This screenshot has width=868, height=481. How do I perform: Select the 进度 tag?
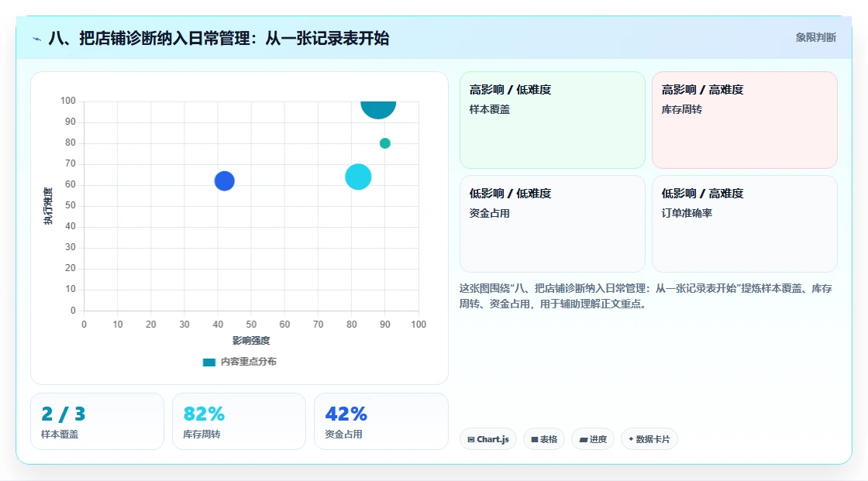(x=593, y=439)
